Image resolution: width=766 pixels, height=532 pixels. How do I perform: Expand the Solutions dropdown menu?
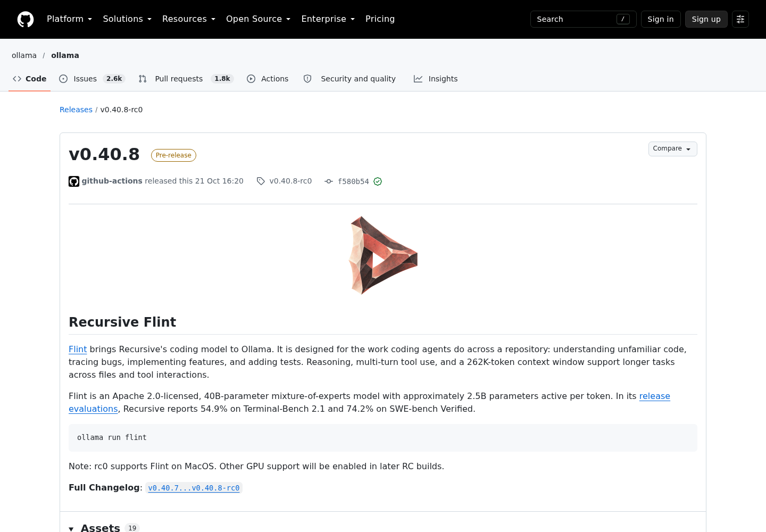(127, 19)
